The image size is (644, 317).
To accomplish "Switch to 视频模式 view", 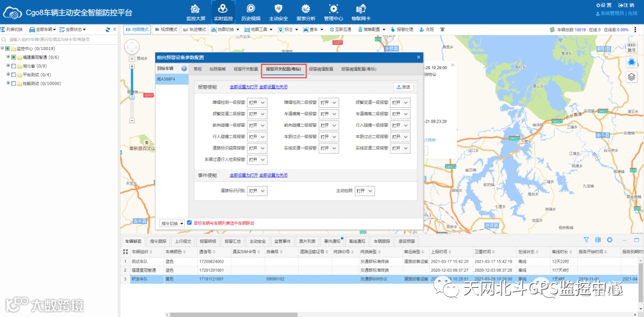I will tap(166, 30).
